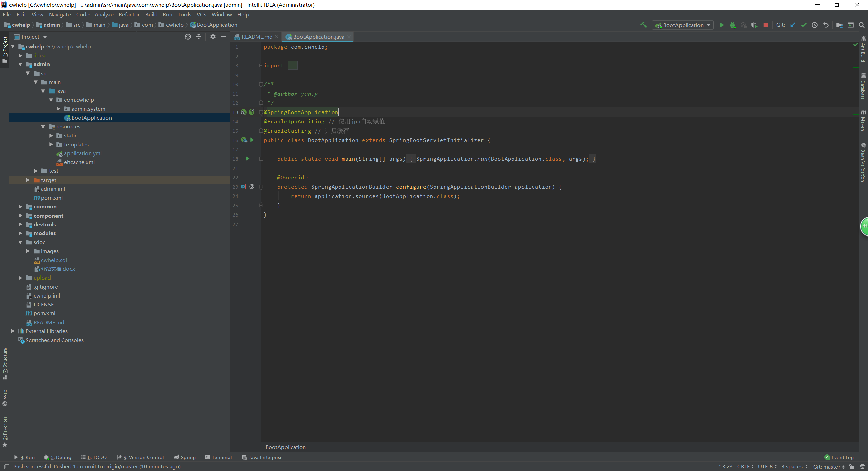Expand the templates folder
Screen dimensions: 868x471
coord(51,144)
